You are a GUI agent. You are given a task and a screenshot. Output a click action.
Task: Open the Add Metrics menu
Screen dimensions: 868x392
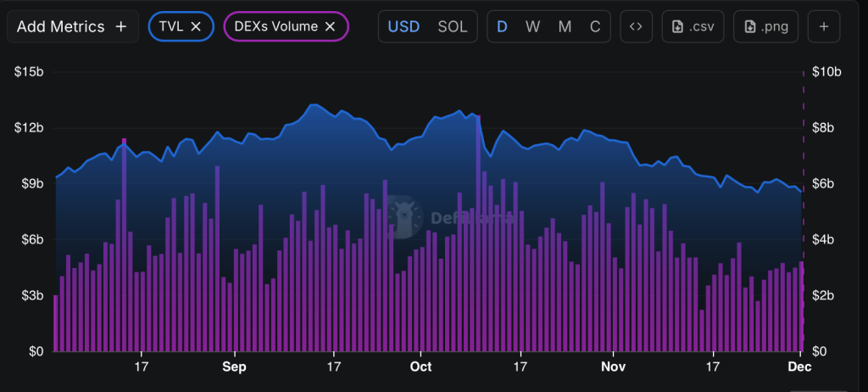point(71,26)
